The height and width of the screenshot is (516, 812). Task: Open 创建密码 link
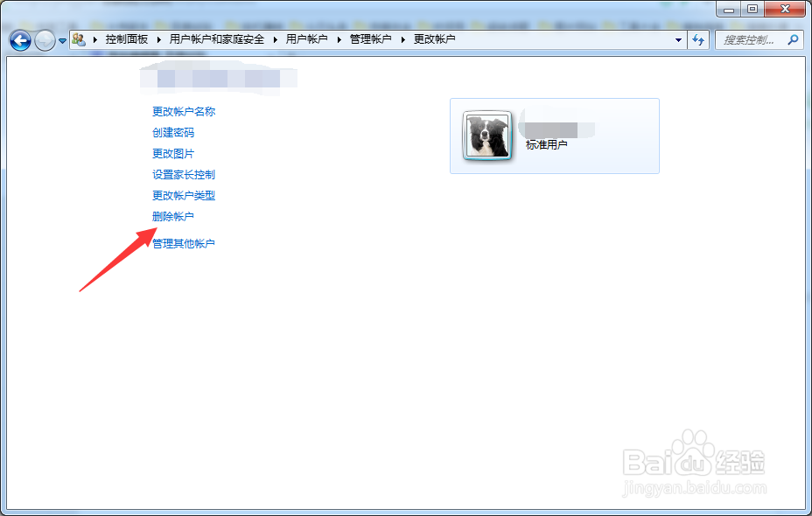tap(173, 132)
